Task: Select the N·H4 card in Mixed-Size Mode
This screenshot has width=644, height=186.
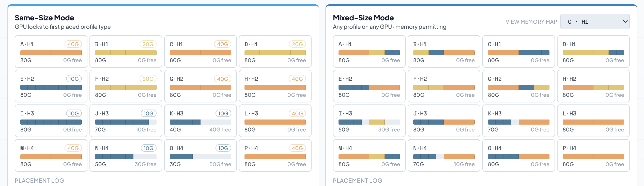Action: pyautogui.click(x=444, y=155)
